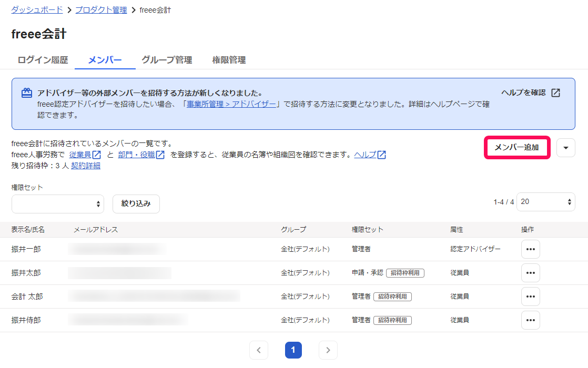Click the 属性 column header

point(457,229)
